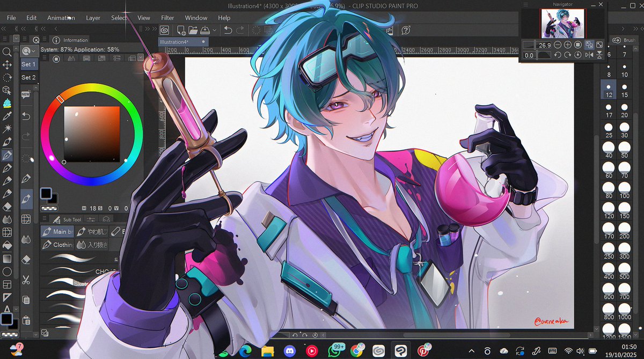Viewport: 644px width, 359px height.
Task: Open dropdown arrow next to Save icon
Action: pyautogui.click(x=215, y=31)
